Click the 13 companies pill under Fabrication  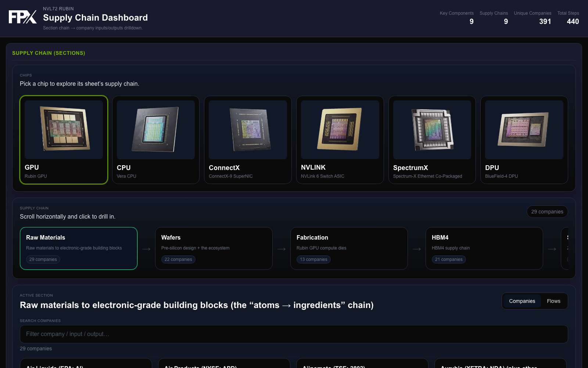click(x=313, y=259)
